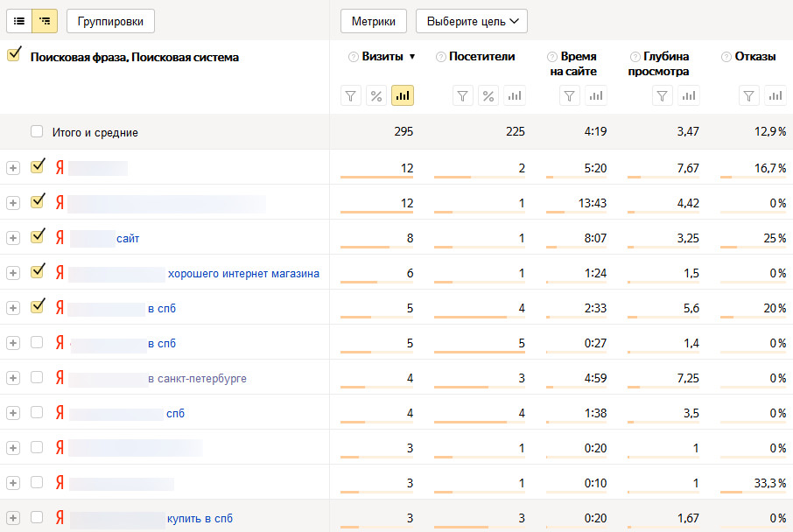Viewport: 793px width, 532px height.
Task: Open filter icon under Посетители column
Action: pyautogui.click(x=463, y=95)
